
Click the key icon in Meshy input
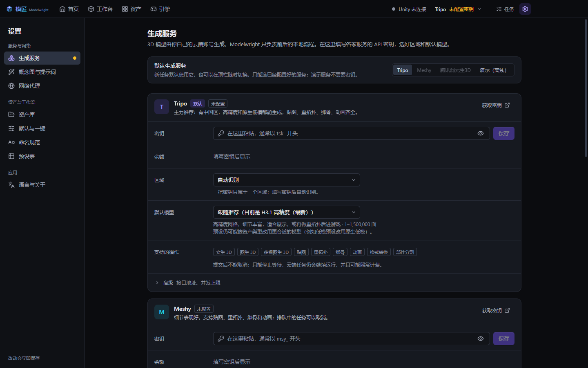221,339
